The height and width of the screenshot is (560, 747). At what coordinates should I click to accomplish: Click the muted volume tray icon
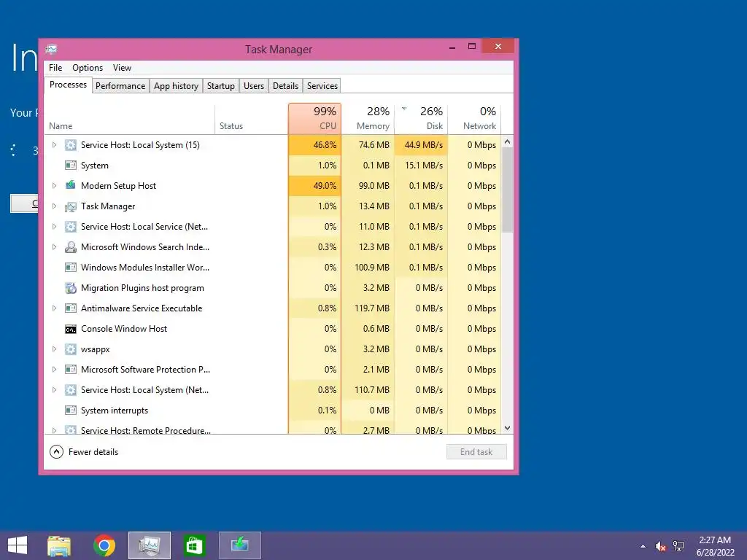[660, 546]
